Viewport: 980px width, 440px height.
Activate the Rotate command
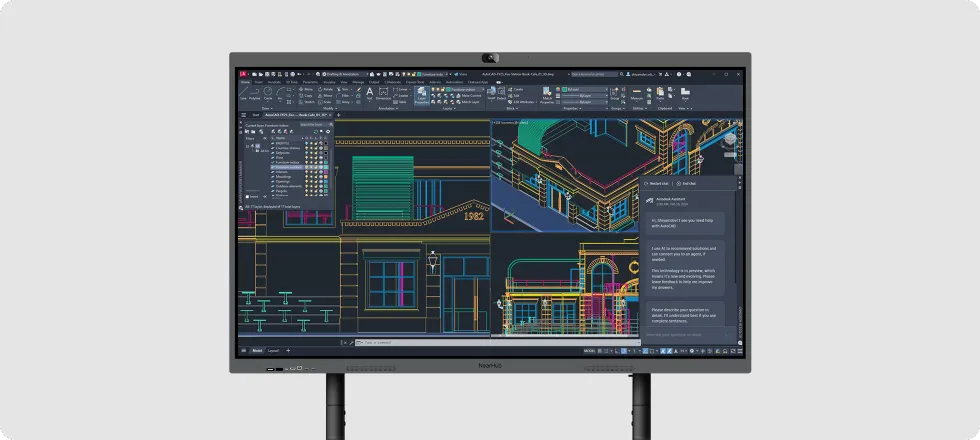[x=326, y=89]
